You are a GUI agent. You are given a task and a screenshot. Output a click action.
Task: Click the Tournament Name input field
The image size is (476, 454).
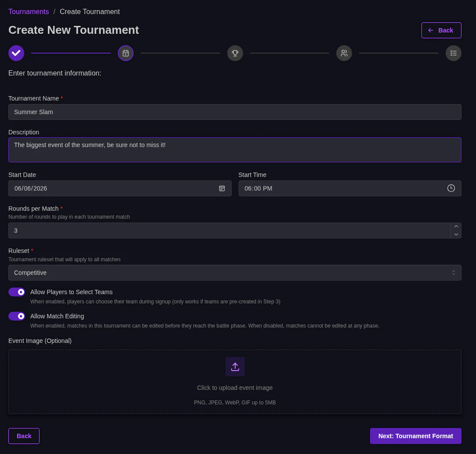point(235,112)
